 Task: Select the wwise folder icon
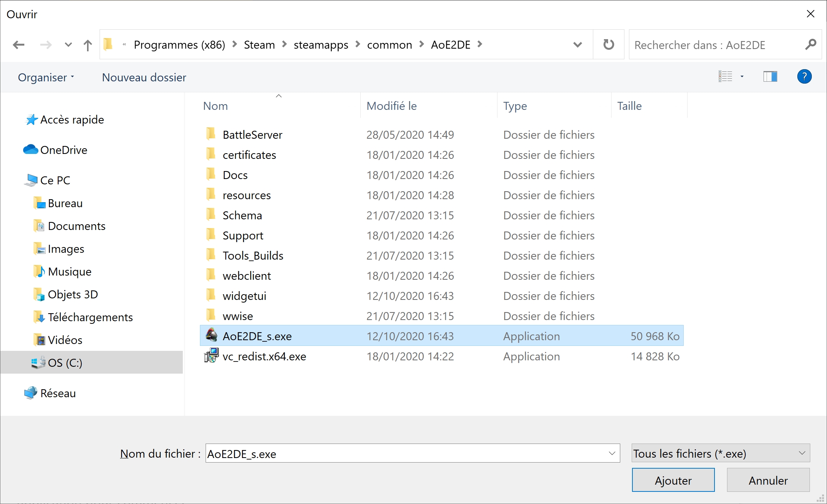click(x=211, y=315)
